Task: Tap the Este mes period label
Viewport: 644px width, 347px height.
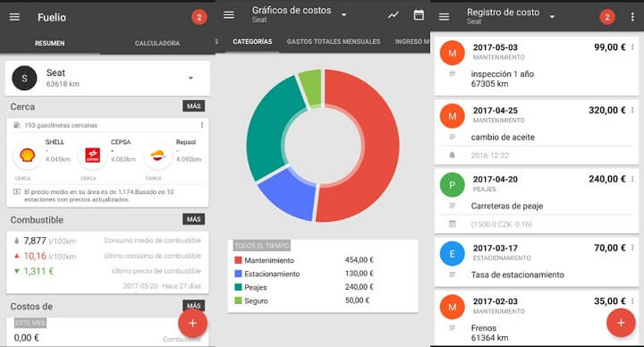Action: [x=30, y=323]
